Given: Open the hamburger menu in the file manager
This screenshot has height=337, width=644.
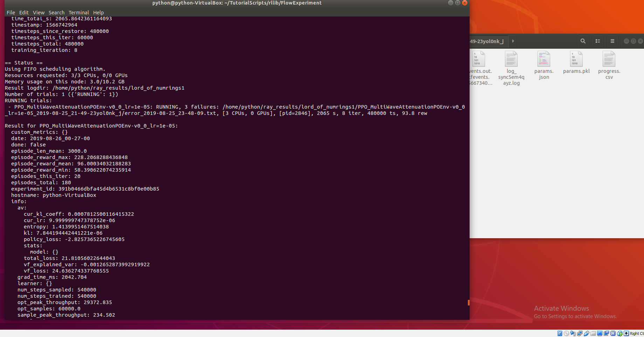Looking at the screenshot, I should (612, 41).
